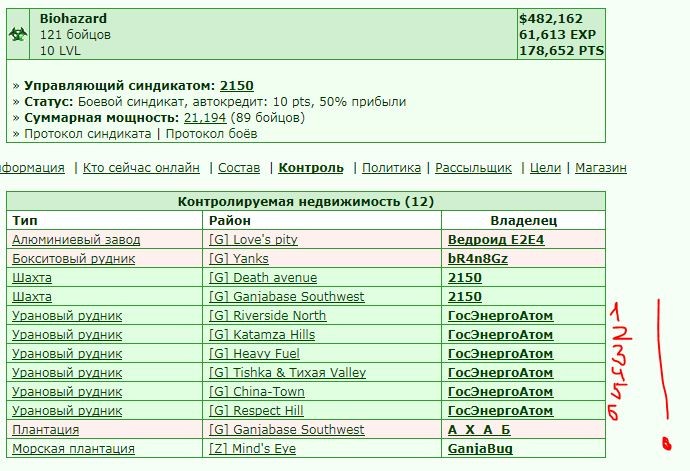The width and height of the screenshot is (690, 471).
Task: Open district [G] Riverside North
Action: click(x=268, y=316)
